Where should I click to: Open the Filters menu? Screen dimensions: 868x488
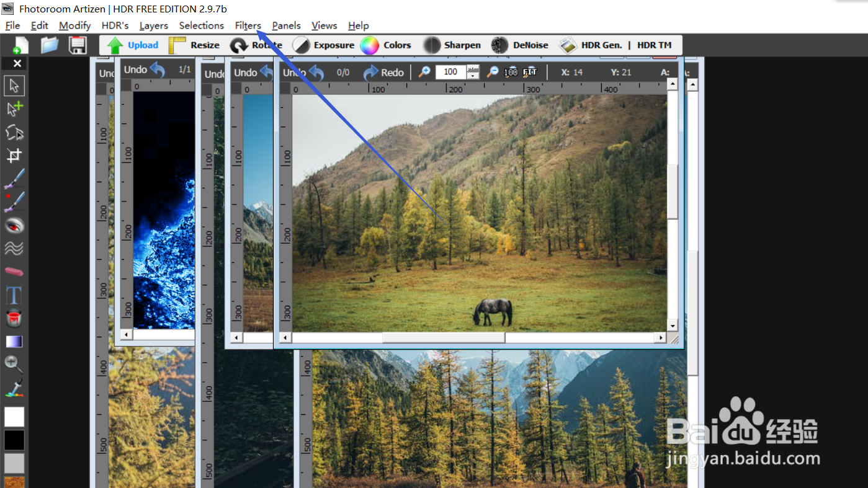coord(248,25)
